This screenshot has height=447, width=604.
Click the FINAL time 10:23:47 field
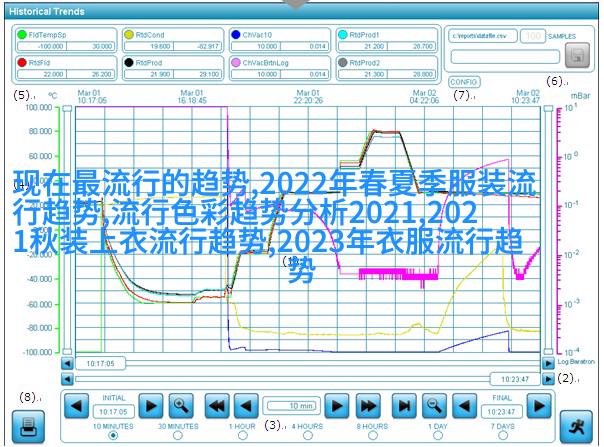click(x=501, y=412)
